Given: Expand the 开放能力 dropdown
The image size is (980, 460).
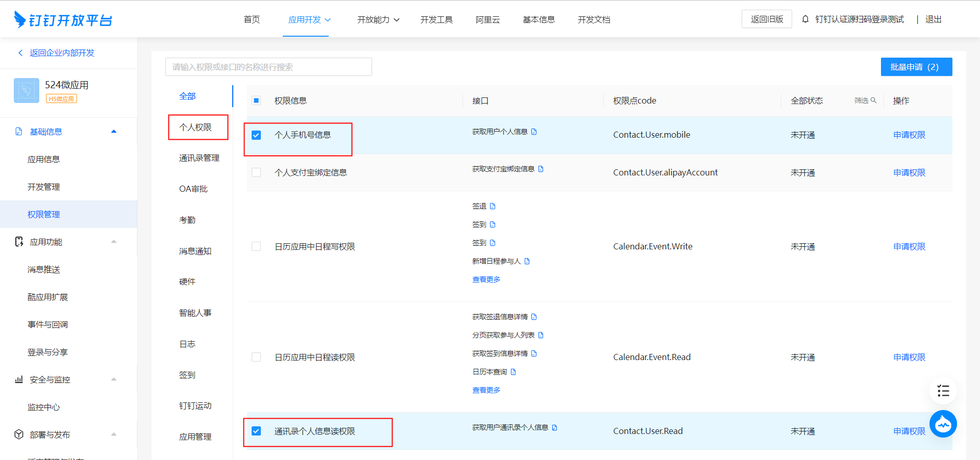Looking at the screenshot, I should coord(378,19).
